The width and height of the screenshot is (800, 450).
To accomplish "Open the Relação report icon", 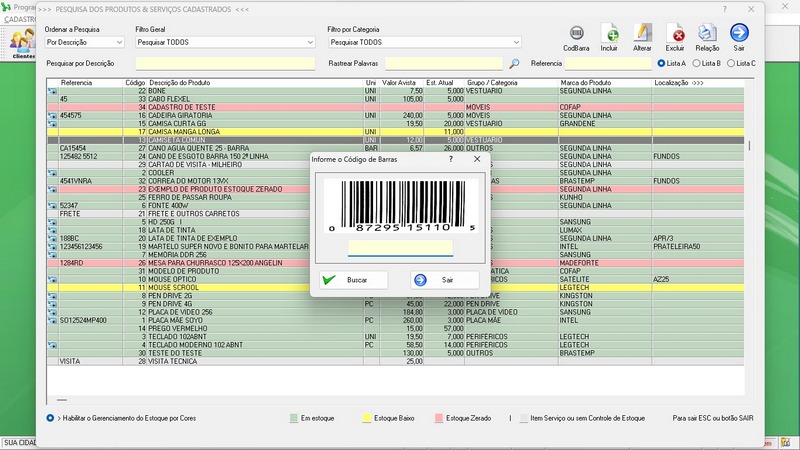I will point(707,33).
